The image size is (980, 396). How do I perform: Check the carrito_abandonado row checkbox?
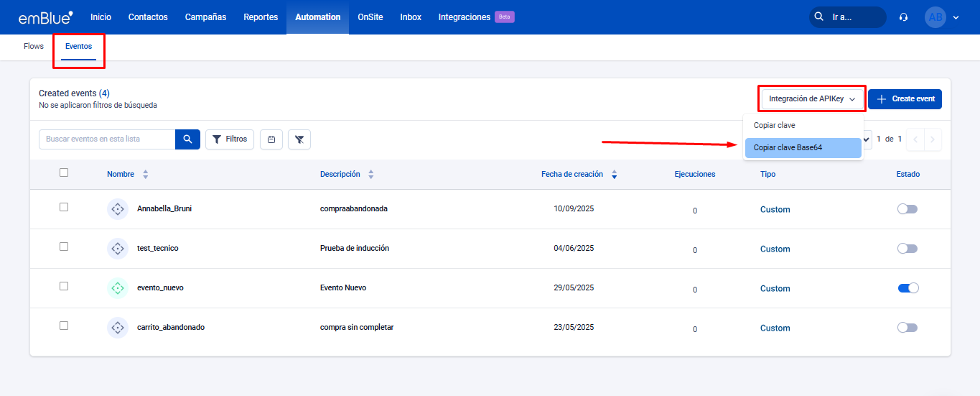(64, 326)
